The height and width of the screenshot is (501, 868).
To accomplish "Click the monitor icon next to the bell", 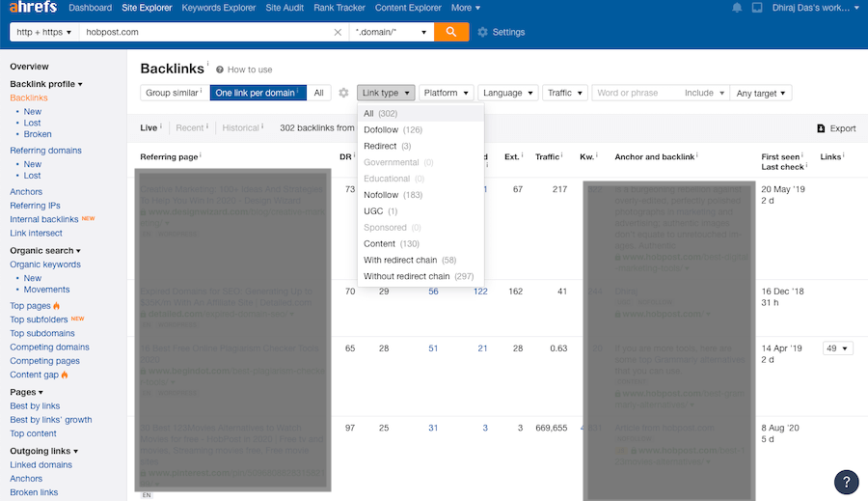I will pyautogui.click(x=757, y=8).
